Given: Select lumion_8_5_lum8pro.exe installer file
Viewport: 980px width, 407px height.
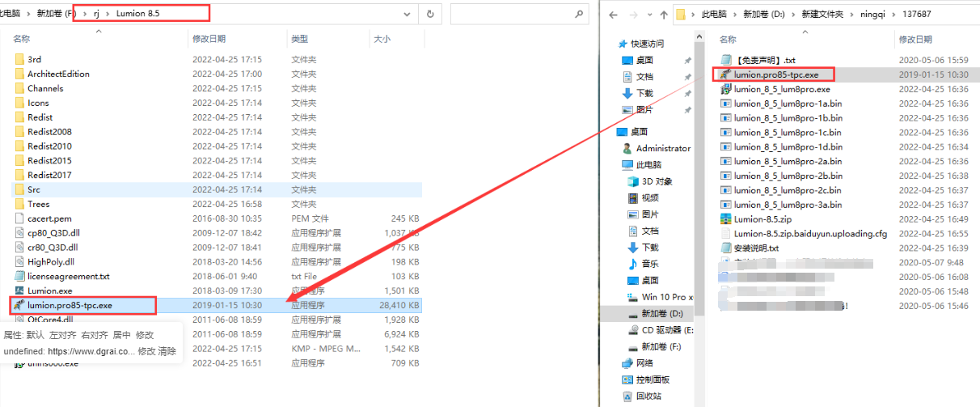Looking at the screenshot, I should click(x=781, y=89).
